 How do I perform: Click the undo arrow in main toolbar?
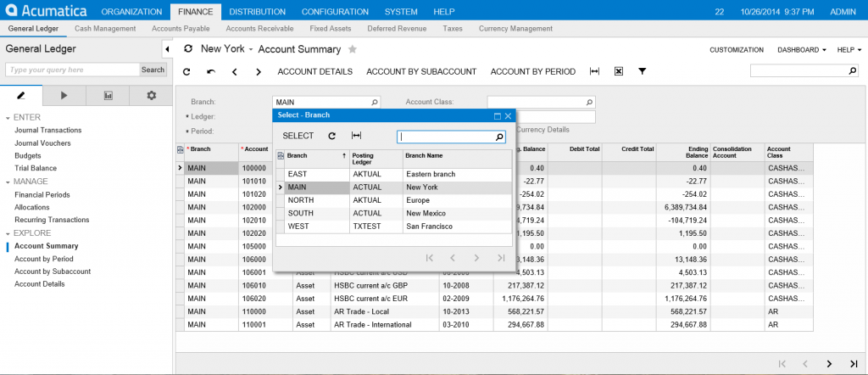click(x=210, y=71)
